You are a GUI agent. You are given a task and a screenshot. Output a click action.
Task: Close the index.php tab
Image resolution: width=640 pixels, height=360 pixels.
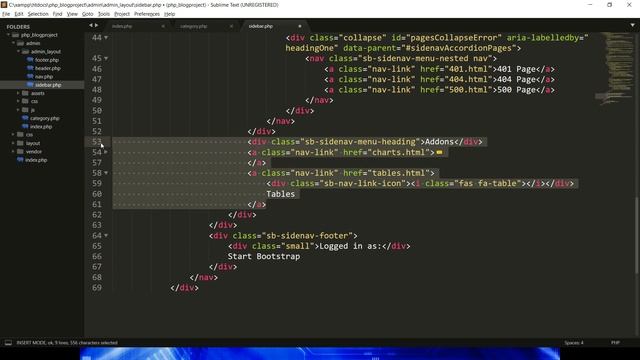[x=163, y=26]
